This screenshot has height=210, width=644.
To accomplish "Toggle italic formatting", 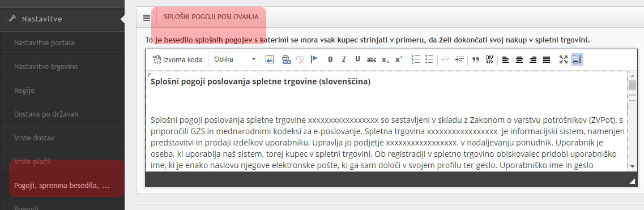I will 344,59.
